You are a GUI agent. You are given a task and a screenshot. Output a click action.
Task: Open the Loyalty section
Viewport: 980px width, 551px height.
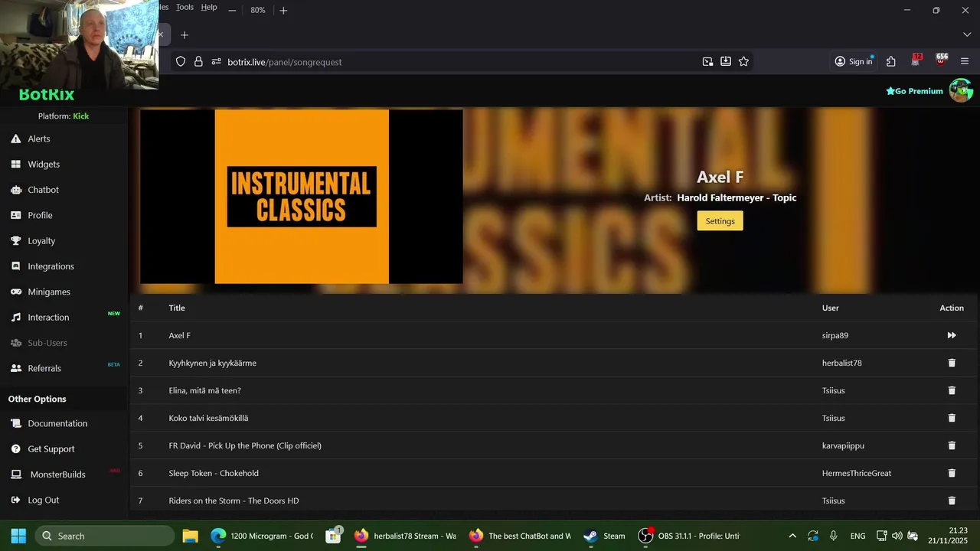click(41, 240)
